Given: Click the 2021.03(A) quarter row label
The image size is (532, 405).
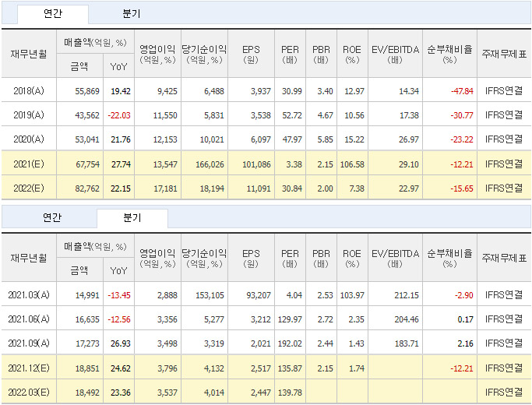Looking at the screenshot, I should pyautogui.click(x=29, y=295).
